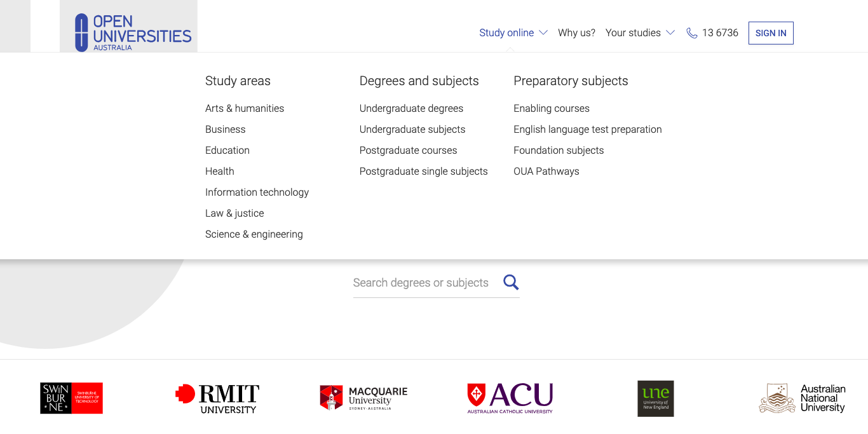Click the Study areas heading

pos(238,81)
